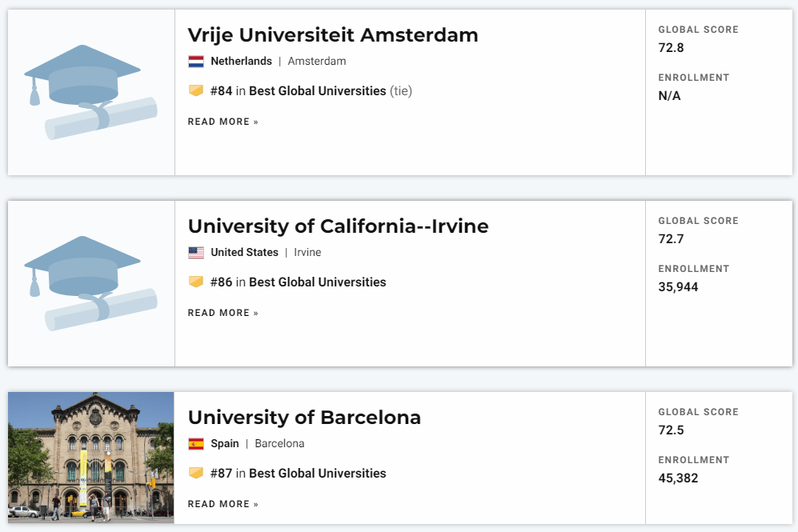Click the Spain flag icon

pyautogui.click(x=196, y=444)
